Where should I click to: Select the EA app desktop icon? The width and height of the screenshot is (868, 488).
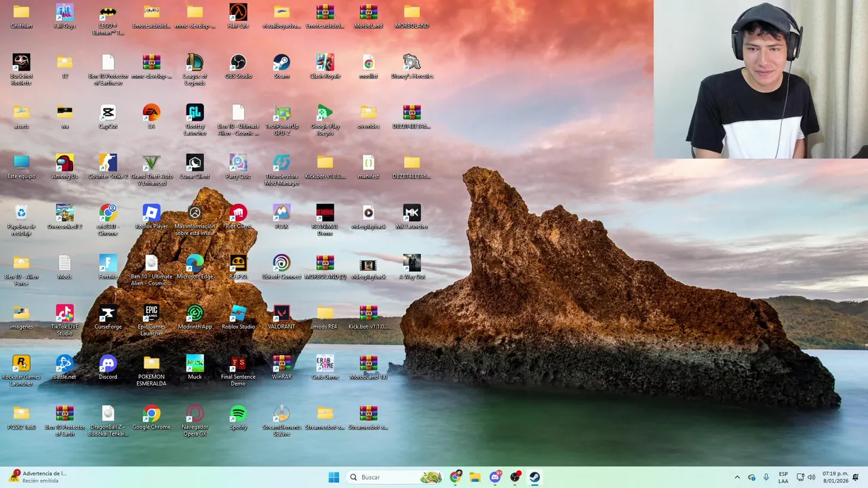coord(151,117)
